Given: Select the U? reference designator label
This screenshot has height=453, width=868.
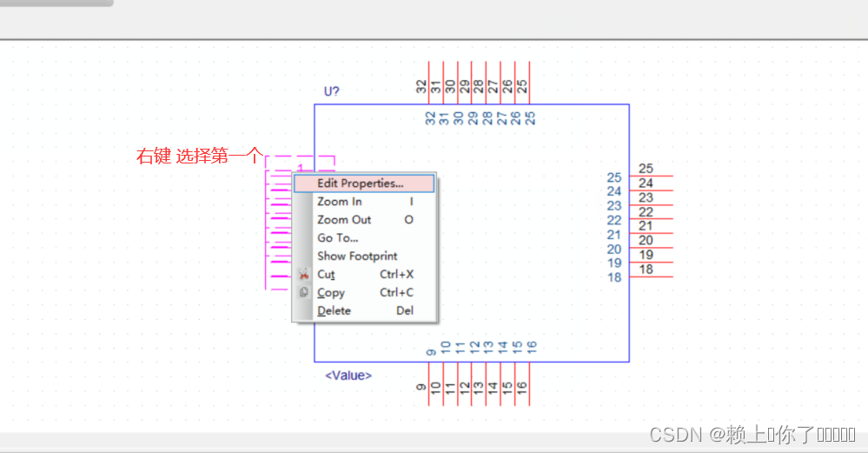Looking at the screenshot, I should coord(331,91).
